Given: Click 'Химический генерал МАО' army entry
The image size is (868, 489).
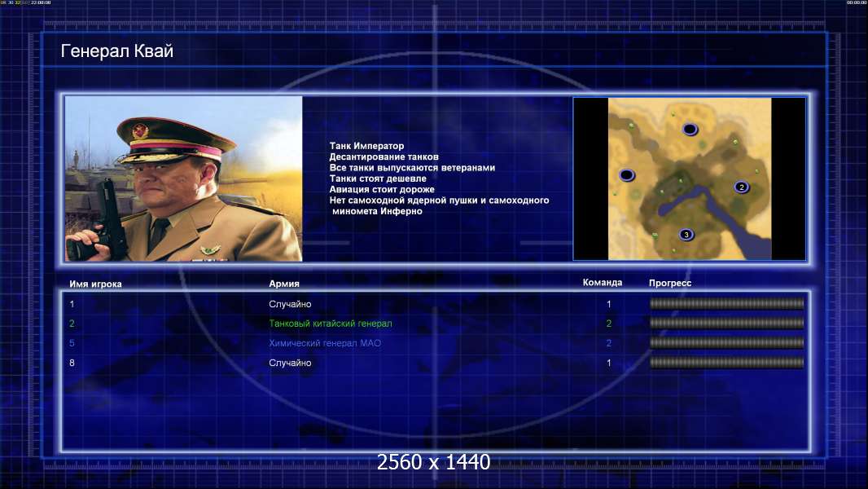Looking at the screenshot, I should pyautogui.click(x=325, y=343).
